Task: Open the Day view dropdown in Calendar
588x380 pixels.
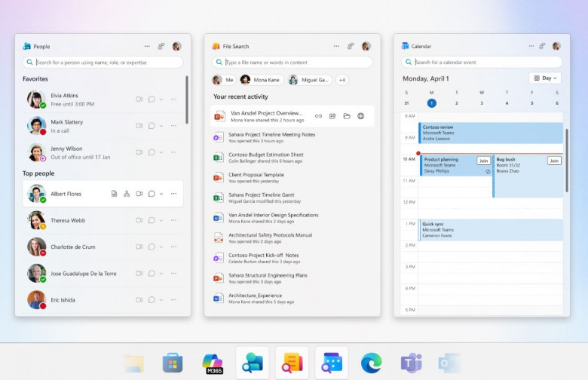Action: [x=545, y=78]
